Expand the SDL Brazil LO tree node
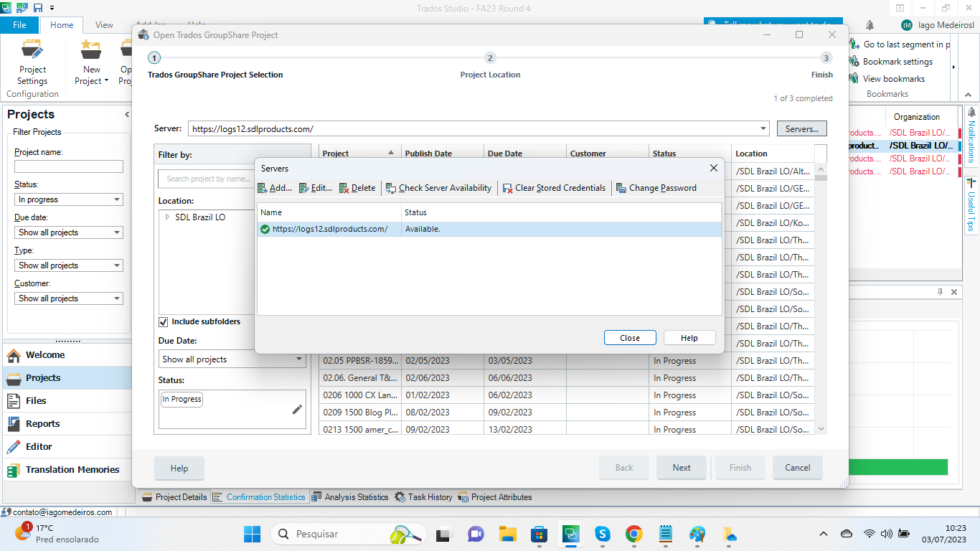The image size is (980, 551). click(x=168, y=217)
